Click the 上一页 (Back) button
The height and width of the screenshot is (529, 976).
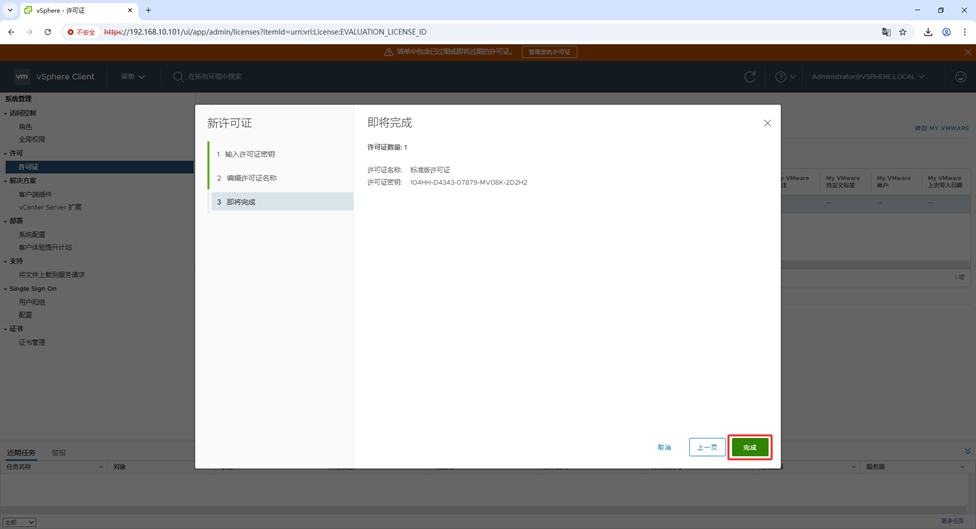(707, 447)
